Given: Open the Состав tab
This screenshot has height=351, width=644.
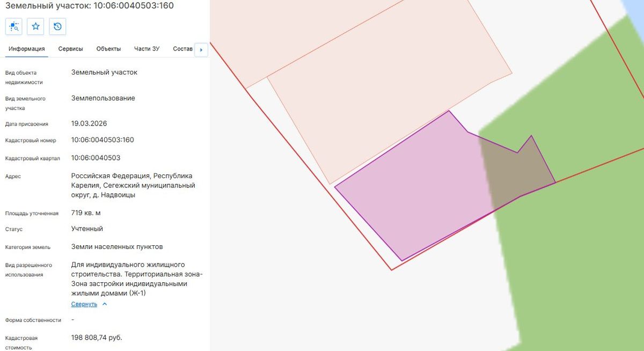Looking at the screenshot, I should 182,49.
